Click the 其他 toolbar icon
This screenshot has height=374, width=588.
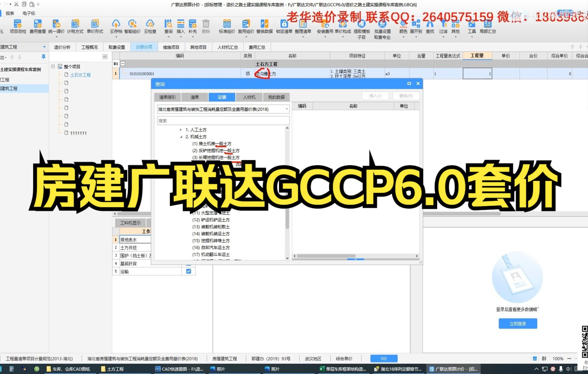[455, 27]
